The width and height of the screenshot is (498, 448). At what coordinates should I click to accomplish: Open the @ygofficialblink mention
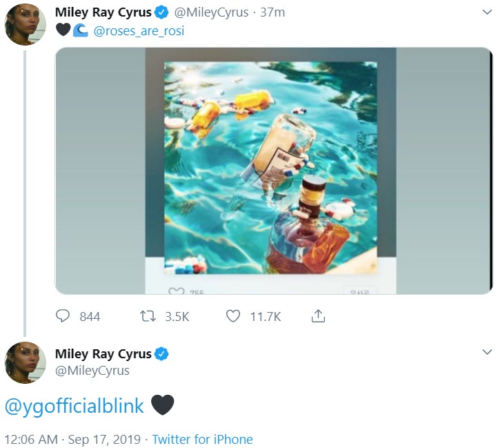pos(74,406)
